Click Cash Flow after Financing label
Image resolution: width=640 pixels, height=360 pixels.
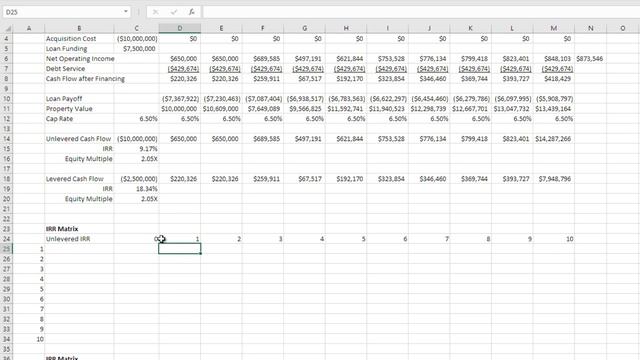pos(85,78)
